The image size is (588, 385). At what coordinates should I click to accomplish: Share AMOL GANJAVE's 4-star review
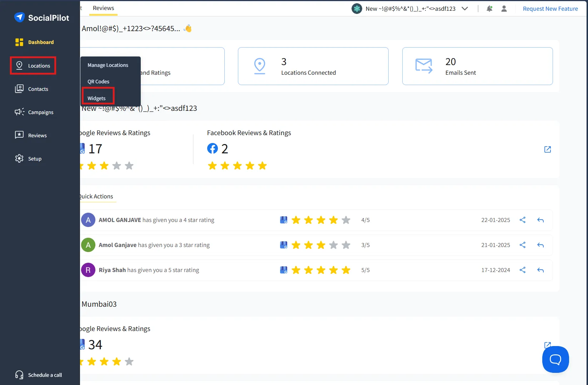(x=522, y=220)
